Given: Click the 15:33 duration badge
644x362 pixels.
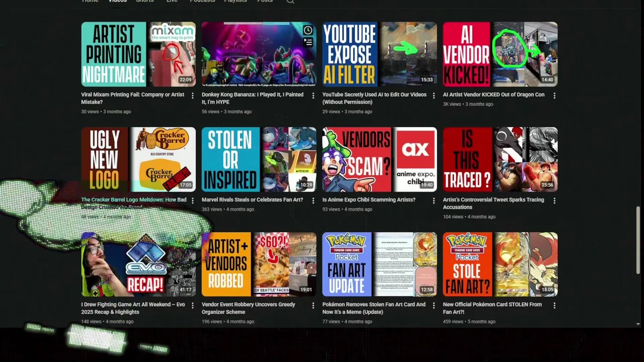Looking at the screenshot, I should 427,80.
